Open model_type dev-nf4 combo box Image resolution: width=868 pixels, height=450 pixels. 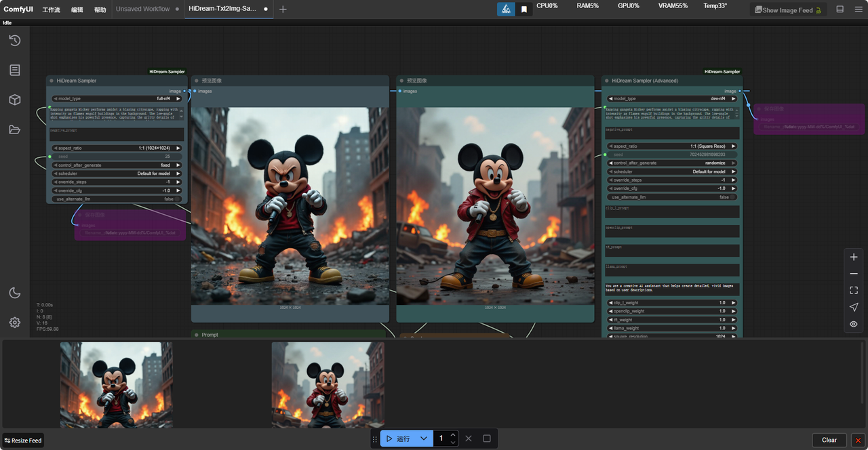click(671, 98)
